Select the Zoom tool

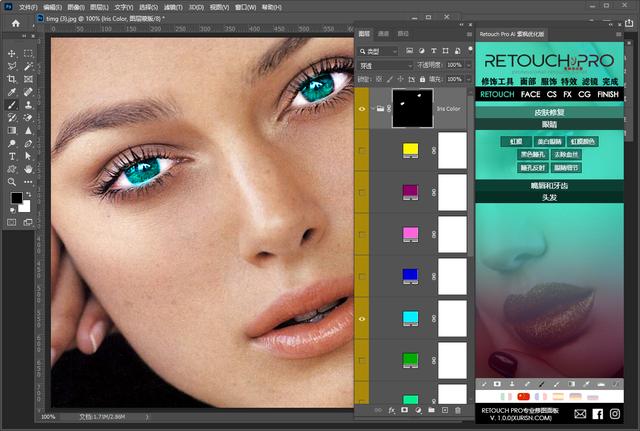pos(12,182)
